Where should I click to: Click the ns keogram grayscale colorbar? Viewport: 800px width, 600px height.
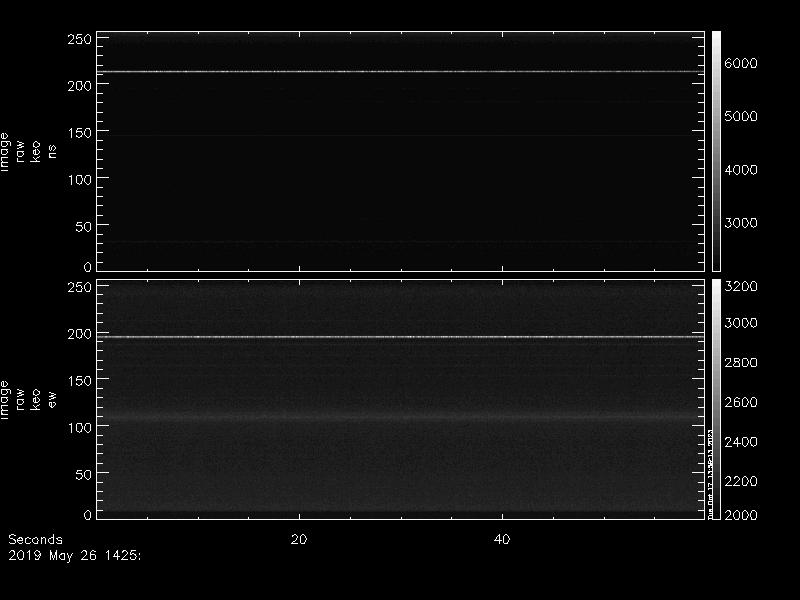(716, 152)
